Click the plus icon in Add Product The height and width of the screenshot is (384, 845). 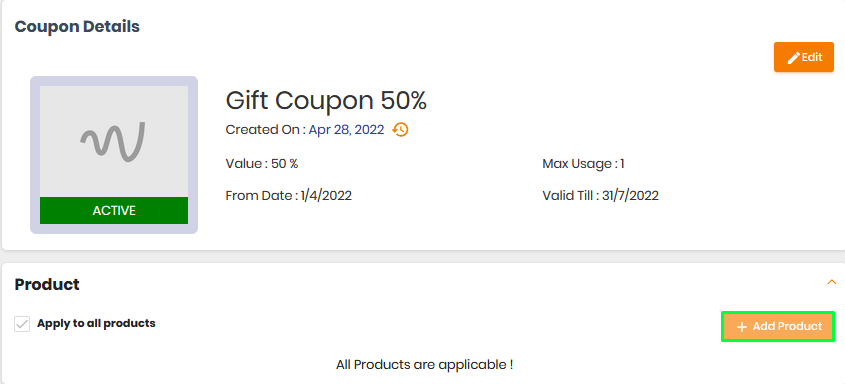click(x=742, y=327)
